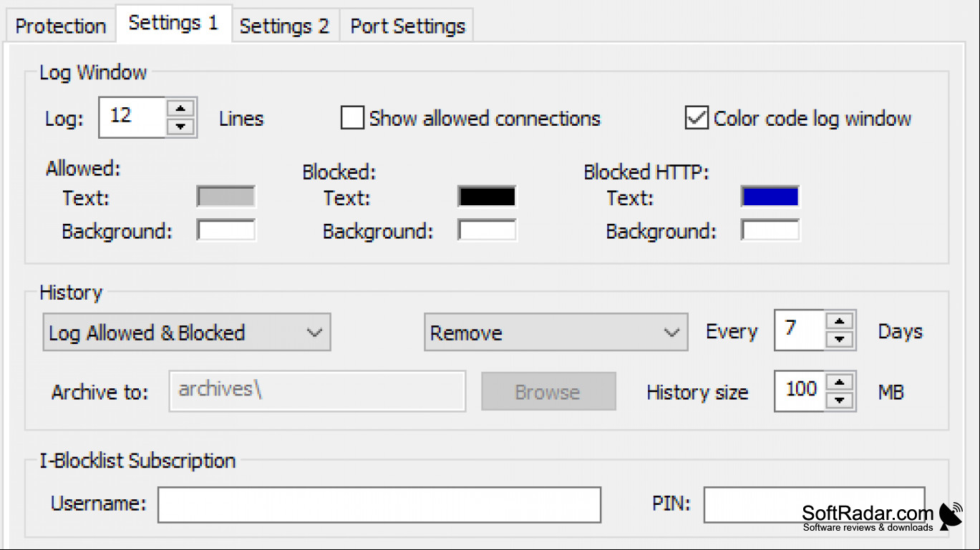980x550 pixels.
Task: Focus the I-Blocklist Username field
Action: point(379,505)
